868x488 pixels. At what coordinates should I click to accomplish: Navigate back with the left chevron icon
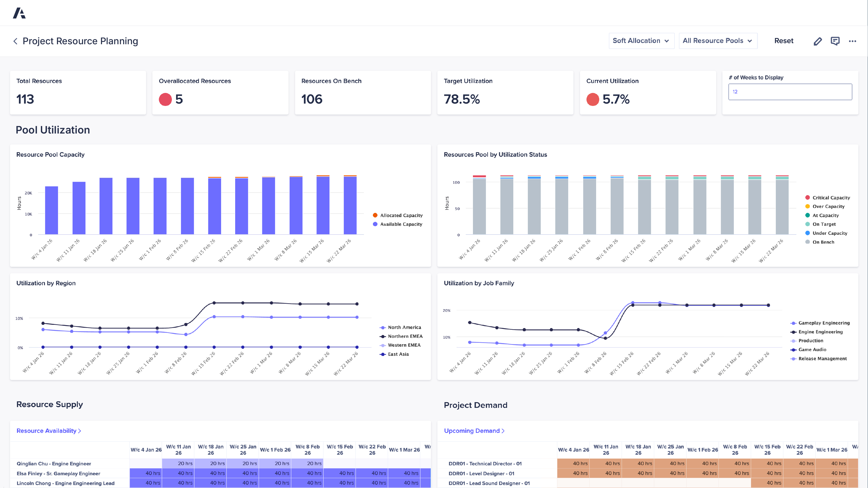(x=16, y=41)
